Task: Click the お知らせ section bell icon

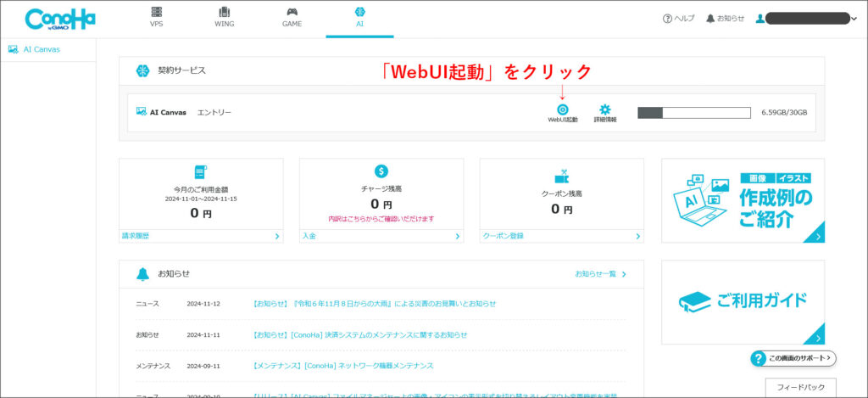Action: pos(142,274)
